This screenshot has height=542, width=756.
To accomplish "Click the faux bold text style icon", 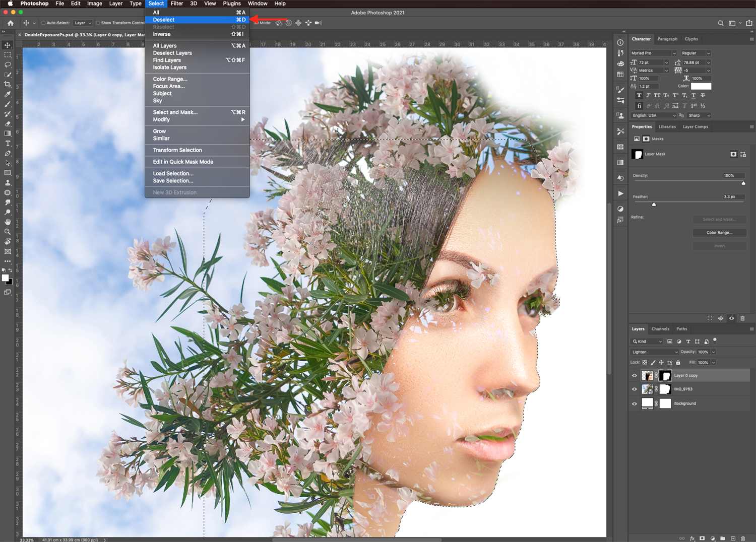I will coord(639,95).
